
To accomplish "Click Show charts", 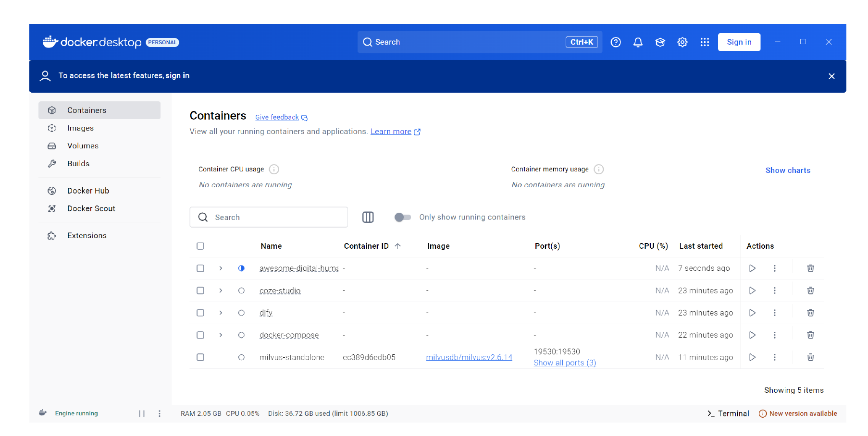I will coord(788,170).
